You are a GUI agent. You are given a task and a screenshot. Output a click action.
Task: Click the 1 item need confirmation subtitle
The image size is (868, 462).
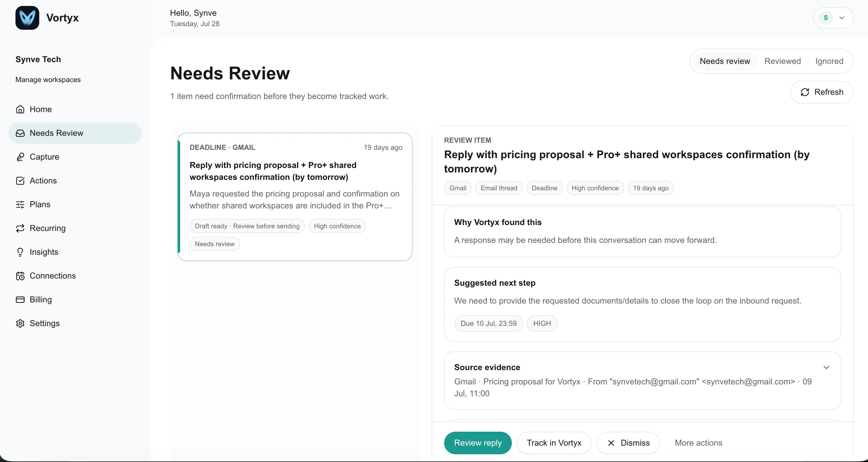[279, 96]
